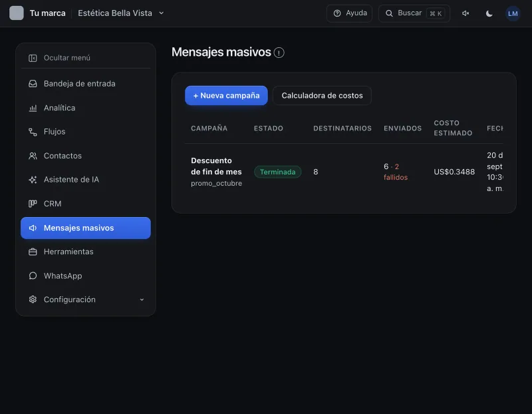Click the COSTO ESTIMADO column header
The image size is (532, 414).
tap(453, 128)
